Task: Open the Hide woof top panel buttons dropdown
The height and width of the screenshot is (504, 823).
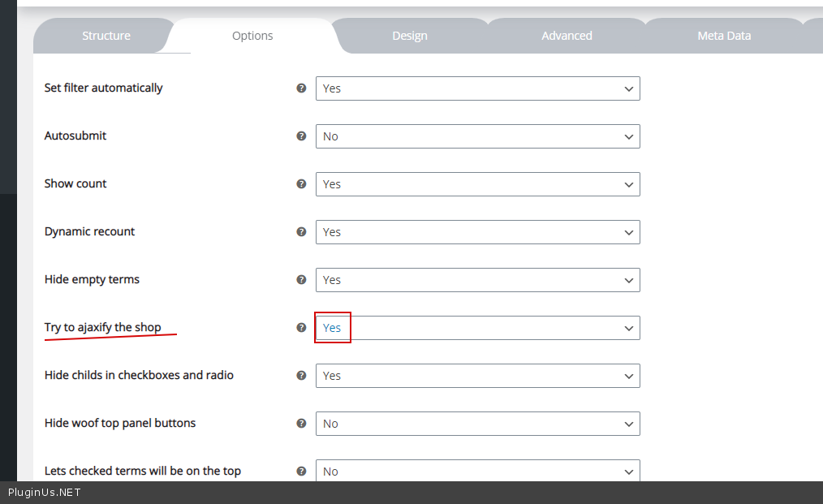Action: tap(477, 424)
